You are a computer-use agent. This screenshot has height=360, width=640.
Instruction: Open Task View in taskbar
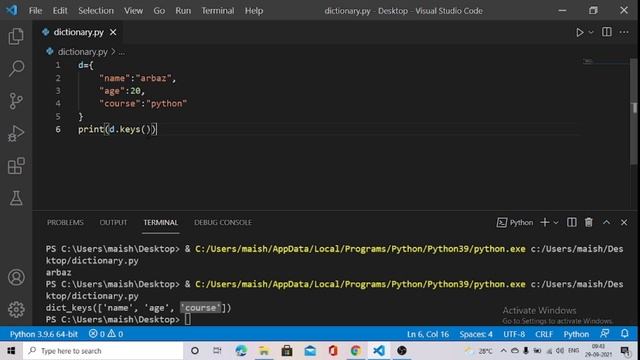[217, 351]
